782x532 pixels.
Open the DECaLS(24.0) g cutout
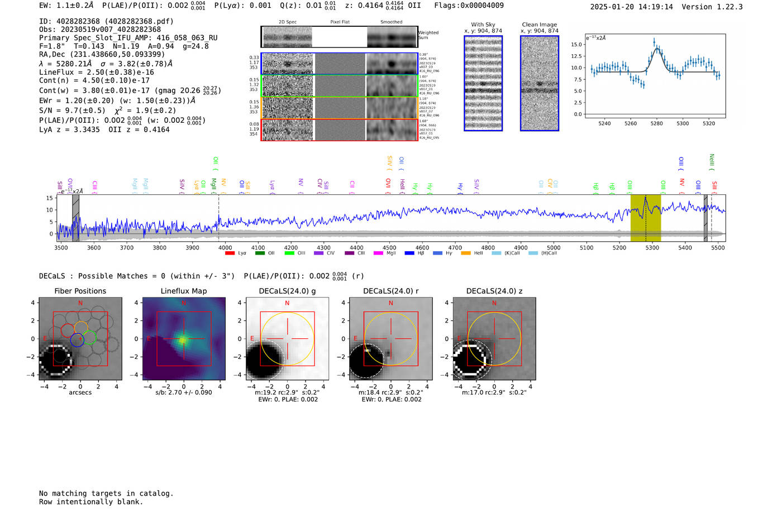click(287, 338)
